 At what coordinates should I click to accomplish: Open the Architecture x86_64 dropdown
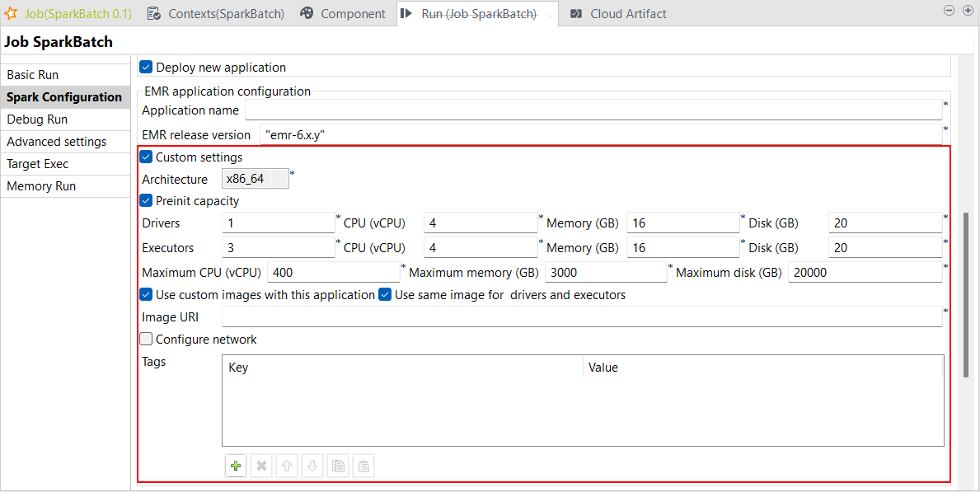pyautogui.click(x=256, y=179)
